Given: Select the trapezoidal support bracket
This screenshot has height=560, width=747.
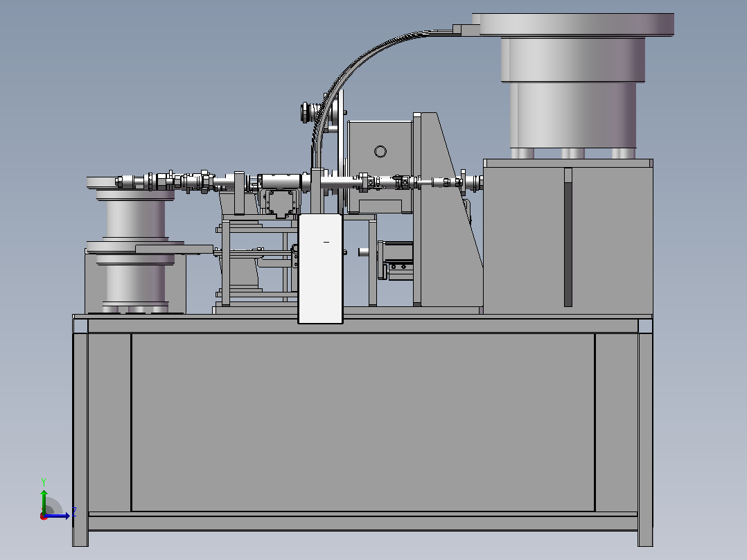Looking at the screenshot, I should tap(450, 210).
